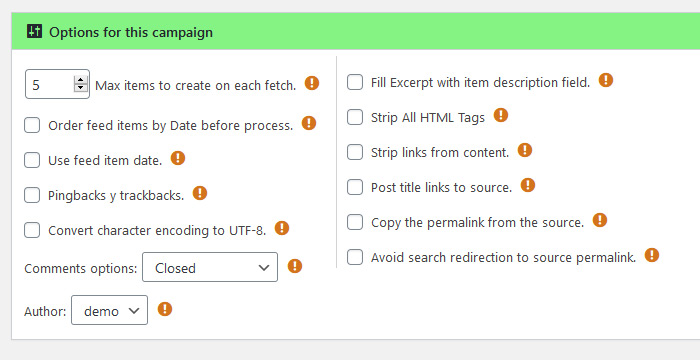700x360 pixels.
Task: Click help icon for Avoid search redirection
Action: pyautogui.click(x=652, y=255)
